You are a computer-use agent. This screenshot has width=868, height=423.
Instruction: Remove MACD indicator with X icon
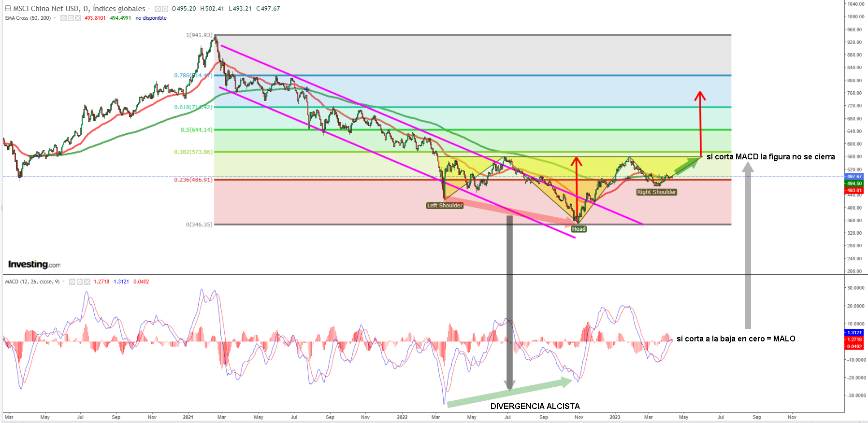point(87,282)
